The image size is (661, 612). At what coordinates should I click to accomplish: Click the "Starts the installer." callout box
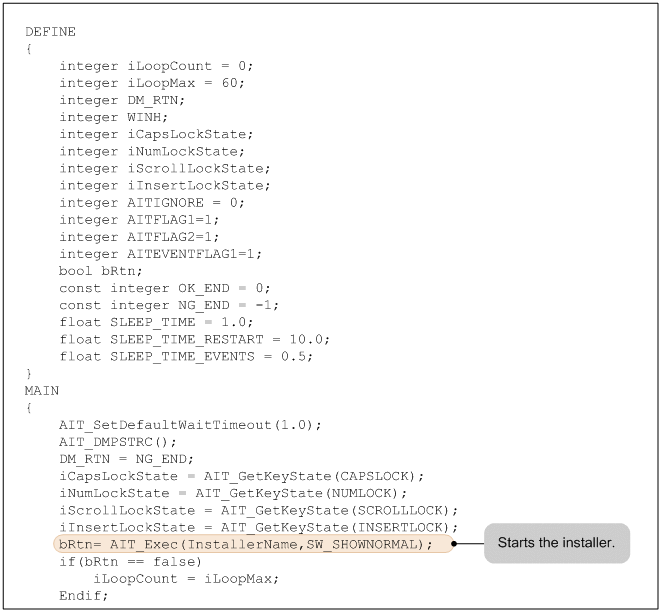coord(556,544)
